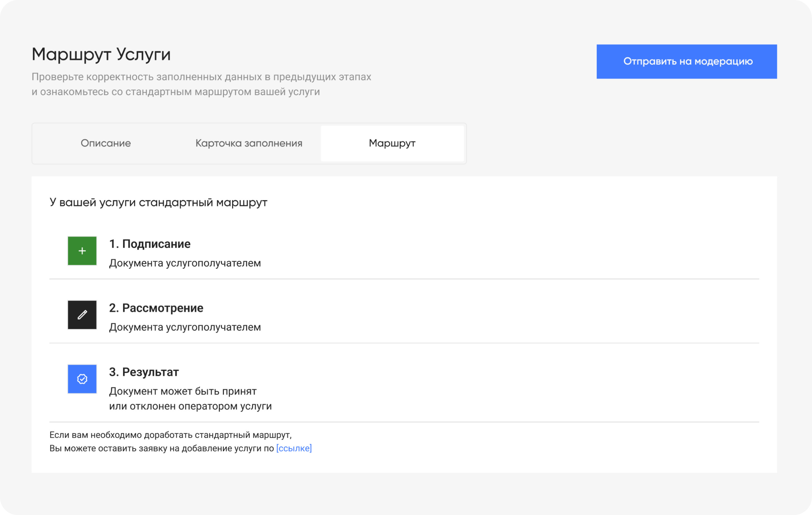Click the Если вам необходимо доработать footer text
The height and width of the screenshot is (515, 812).
pyautogui.click(x=170, y=435)
